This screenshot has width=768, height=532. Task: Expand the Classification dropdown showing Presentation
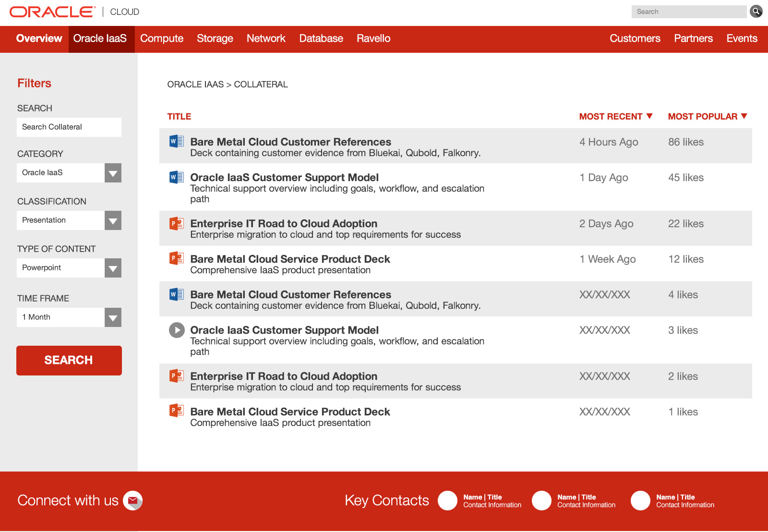(x=113, y=220)
